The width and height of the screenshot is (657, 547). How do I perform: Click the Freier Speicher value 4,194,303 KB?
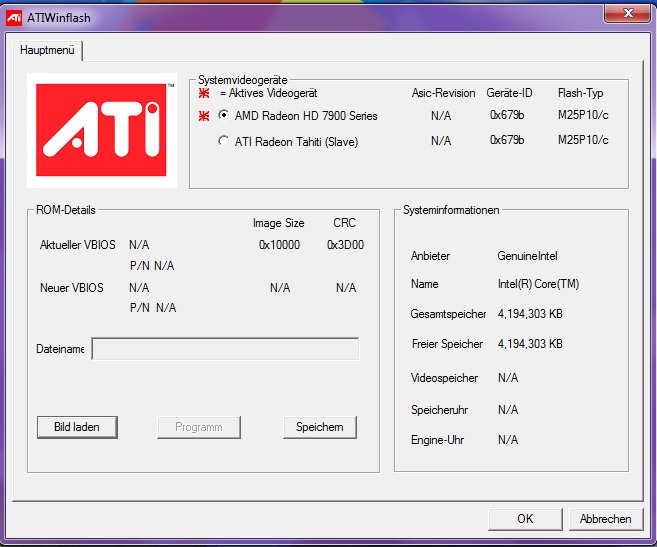[x=530, y=344]
